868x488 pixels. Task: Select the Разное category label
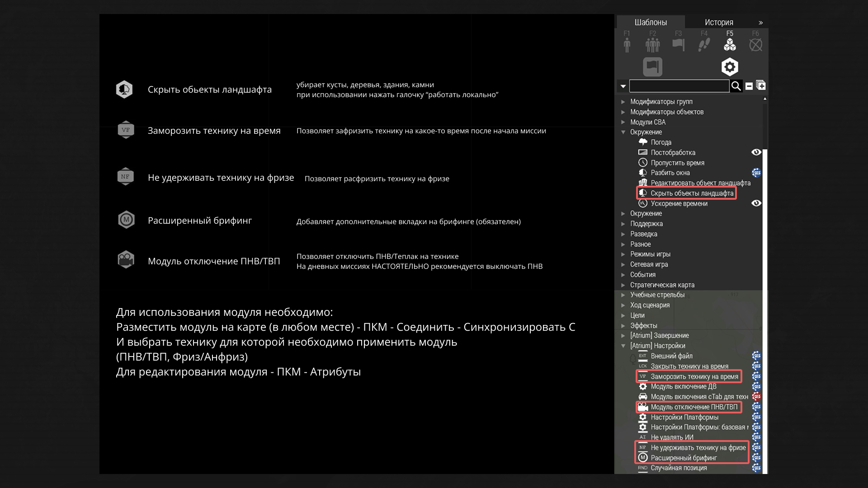(641, 244)
